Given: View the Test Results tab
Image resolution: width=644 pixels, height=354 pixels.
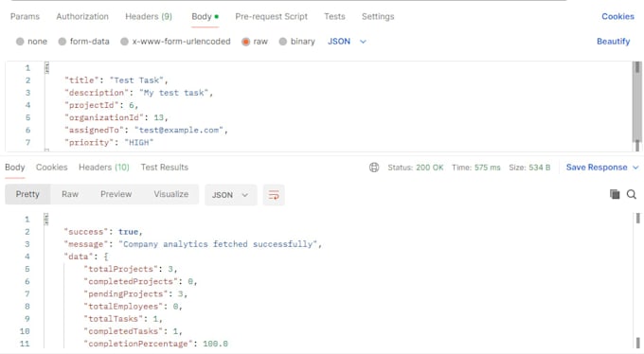Looking at the screenshot, I should tap(164, 168).
